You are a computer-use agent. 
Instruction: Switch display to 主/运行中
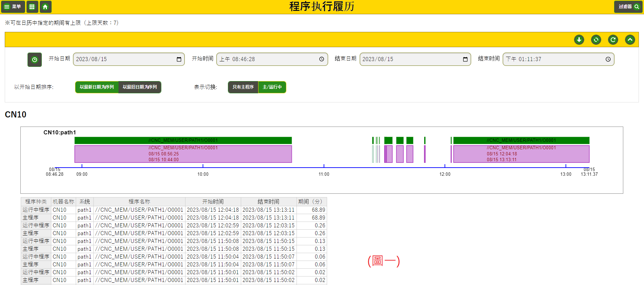272,87
